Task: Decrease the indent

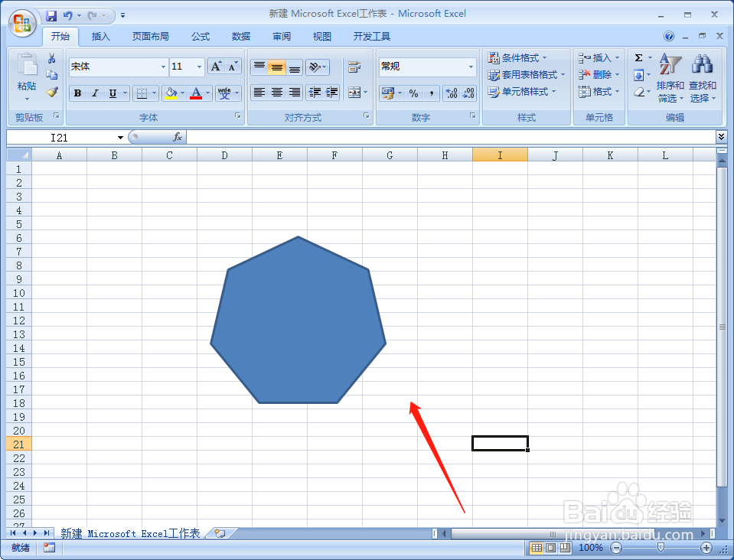Action: [315, 92]
